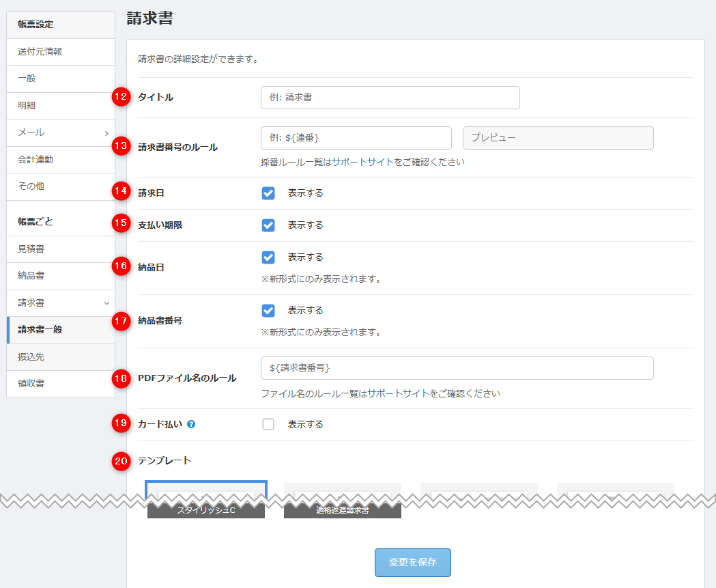Screen dimensions: 716x588
Task: Disable the 納品日 表示する checkbox
Action: pyautogui.click(x=268, y=257)
